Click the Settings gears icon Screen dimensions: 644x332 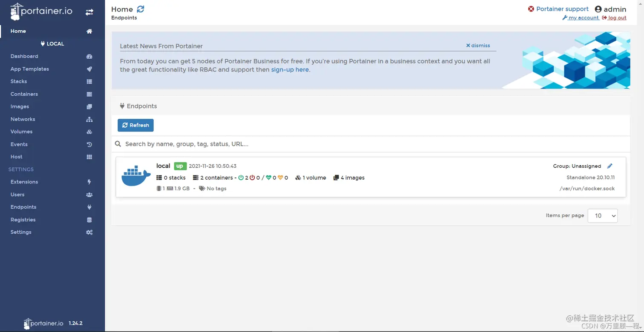[x=89, y=232]
